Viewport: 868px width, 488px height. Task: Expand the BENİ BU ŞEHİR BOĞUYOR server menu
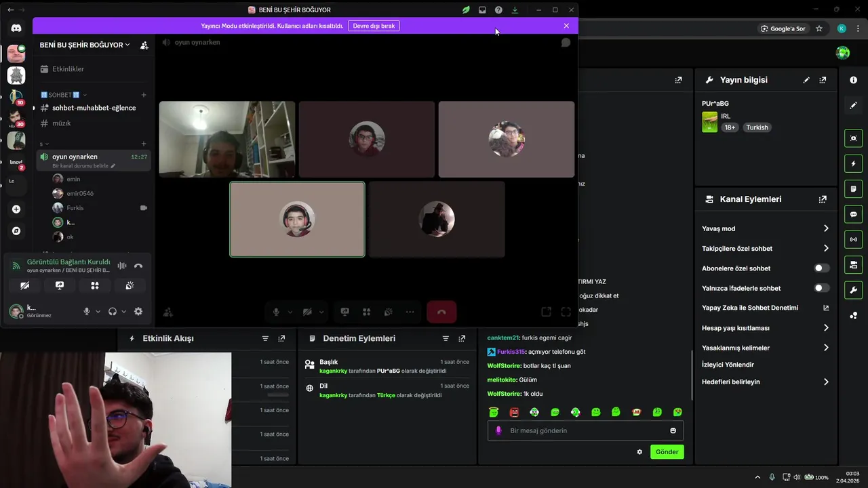point(85,45)
